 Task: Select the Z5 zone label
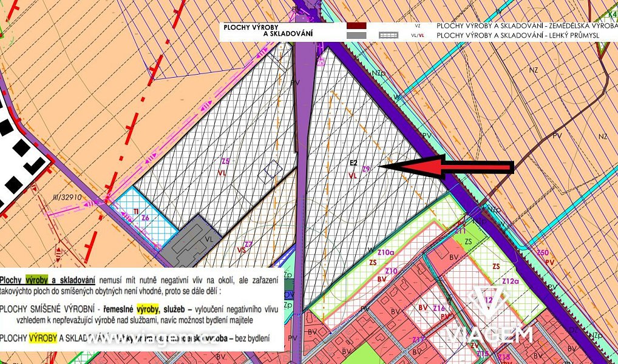[225, 161]
